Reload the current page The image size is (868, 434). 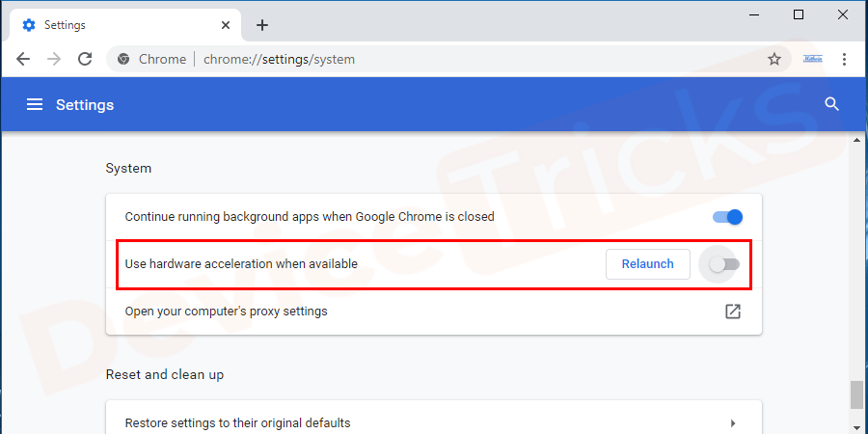coord(85,59)
